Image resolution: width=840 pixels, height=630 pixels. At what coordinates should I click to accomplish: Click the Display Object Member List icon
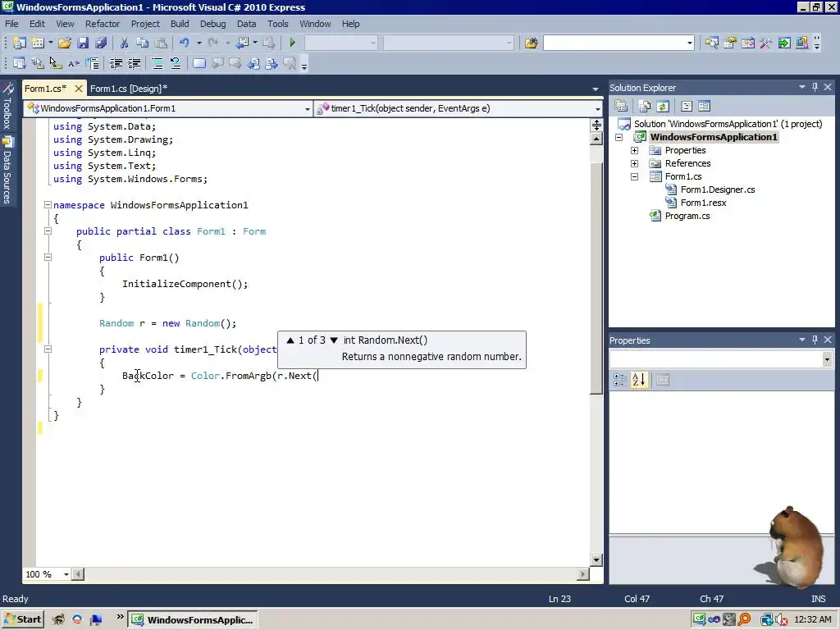(20, 64)
